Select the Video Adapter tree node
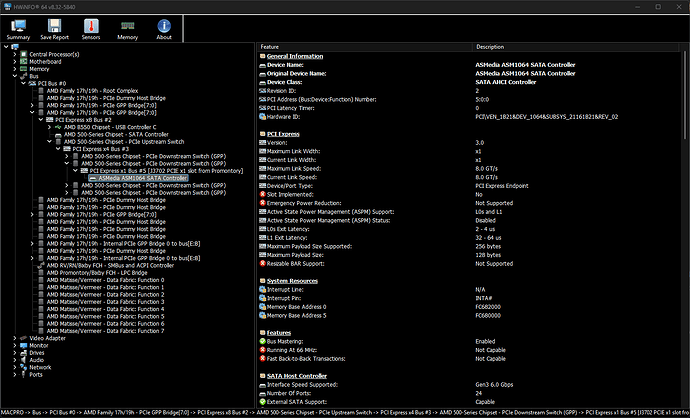This screenshot has height=418, width=690. coord(50,339)
